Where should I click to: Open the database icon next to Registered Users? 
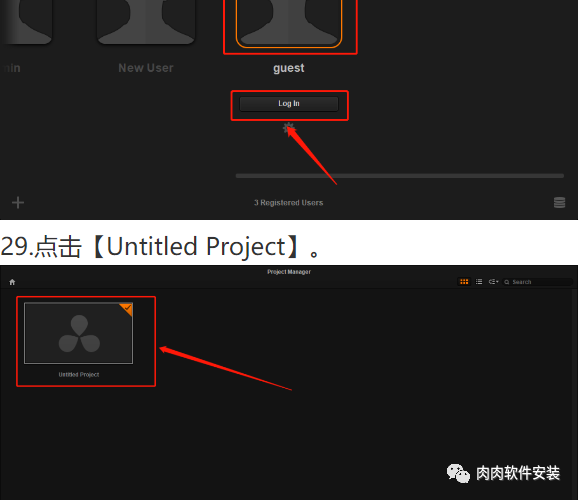559,202
